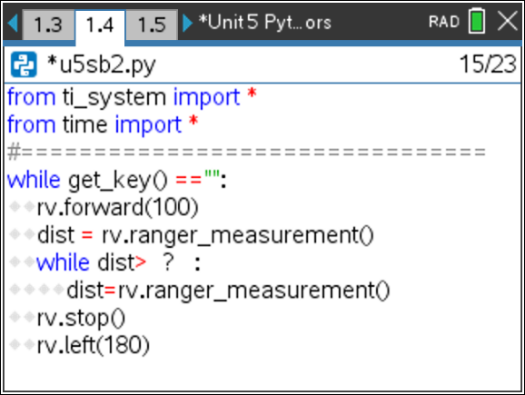Click the from time import line
The width and height of the screenshot is (525, 395).
tap(102, 125)
